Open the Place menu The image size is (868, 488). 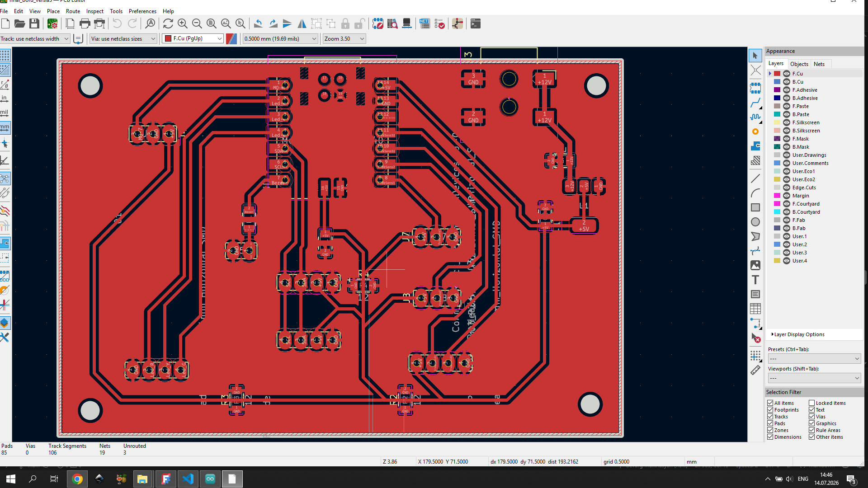(53, 11)
